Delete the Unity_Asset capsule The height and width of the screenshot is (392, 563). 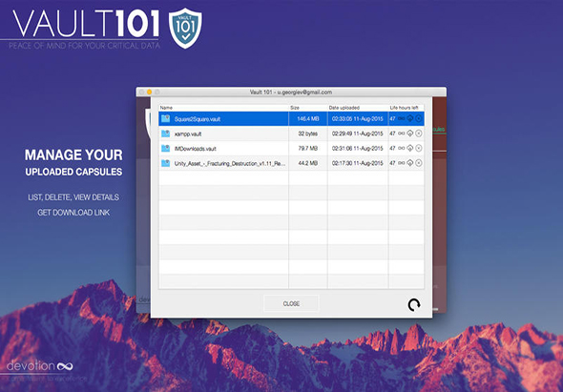pyautogui.click(x=419, y=162)
